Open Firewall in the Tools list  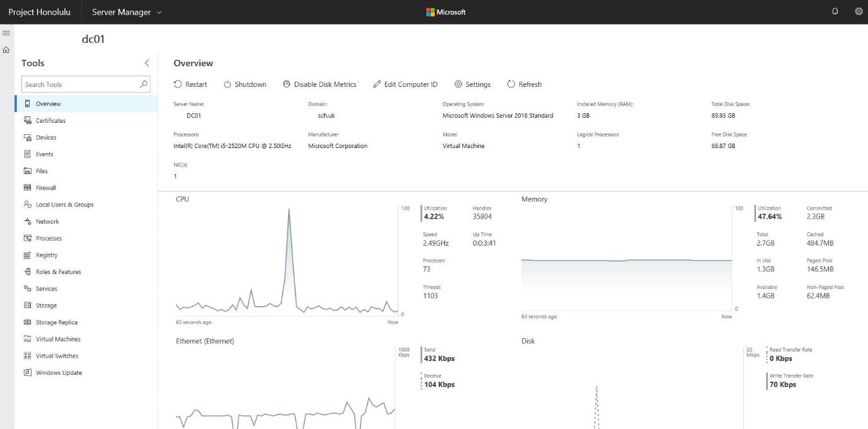coord(86,188)
